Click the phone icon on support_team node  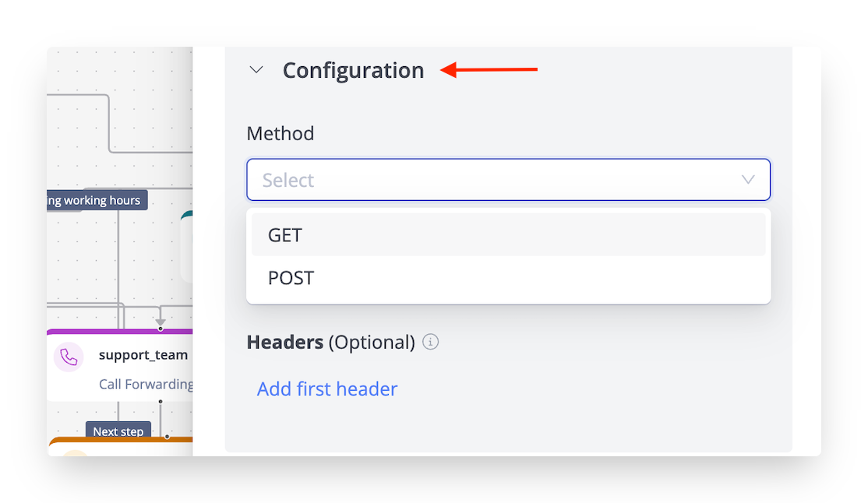click(69, 357)
